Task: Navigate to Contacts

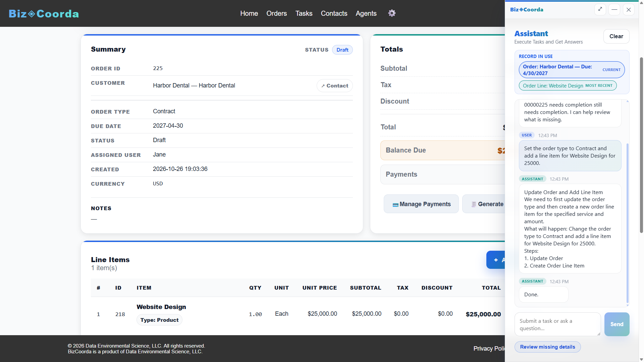Action: click(334, 13)
